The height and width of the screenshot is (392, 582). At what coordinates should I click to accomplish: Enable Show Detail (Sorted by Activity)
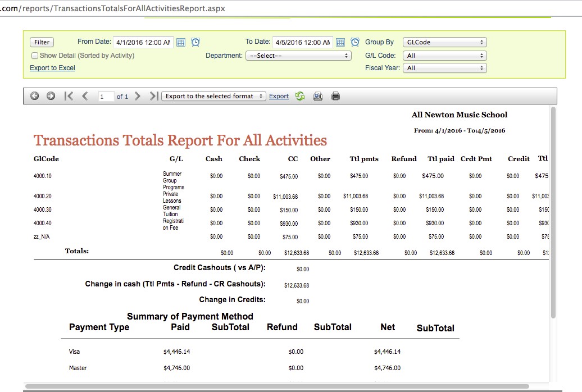point(35,56)
